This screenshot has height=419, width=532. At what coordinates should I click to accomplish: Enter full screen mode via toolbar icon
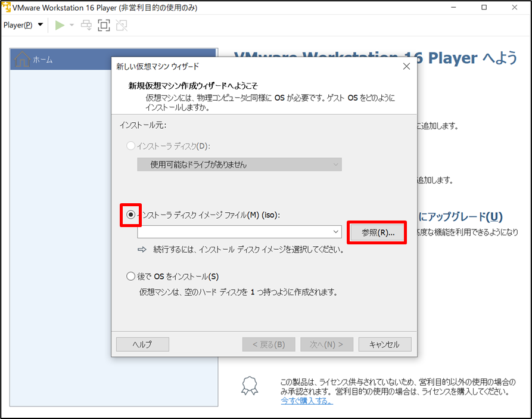tap(104, 25)
